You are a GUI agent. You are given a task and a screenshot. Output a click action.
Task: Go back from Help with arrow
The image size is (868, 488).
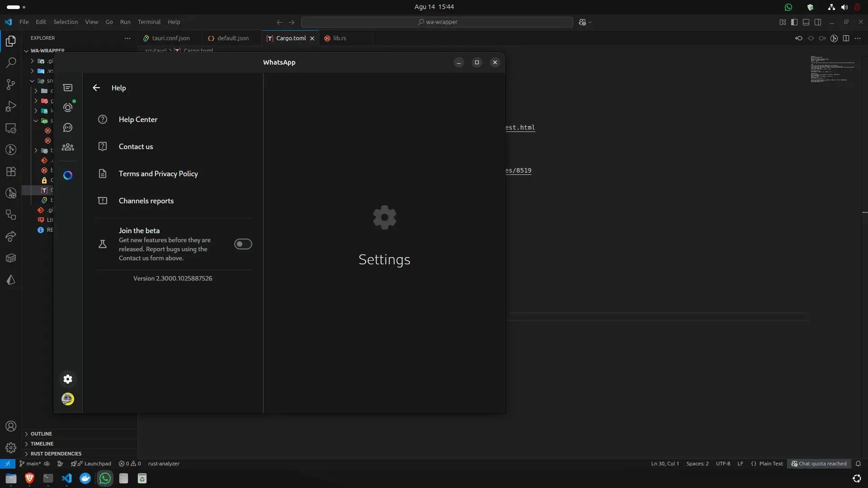point(96,88)
